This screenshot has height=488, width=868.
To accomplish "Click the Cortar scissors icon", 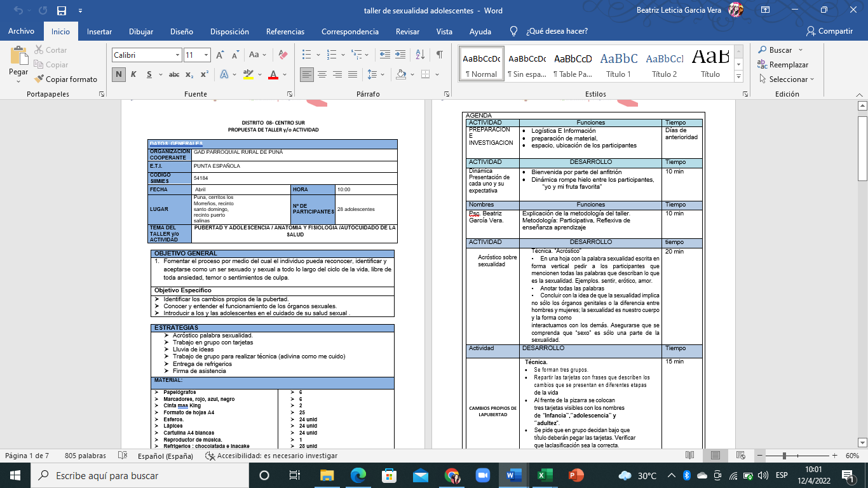I will pos(39,50).
